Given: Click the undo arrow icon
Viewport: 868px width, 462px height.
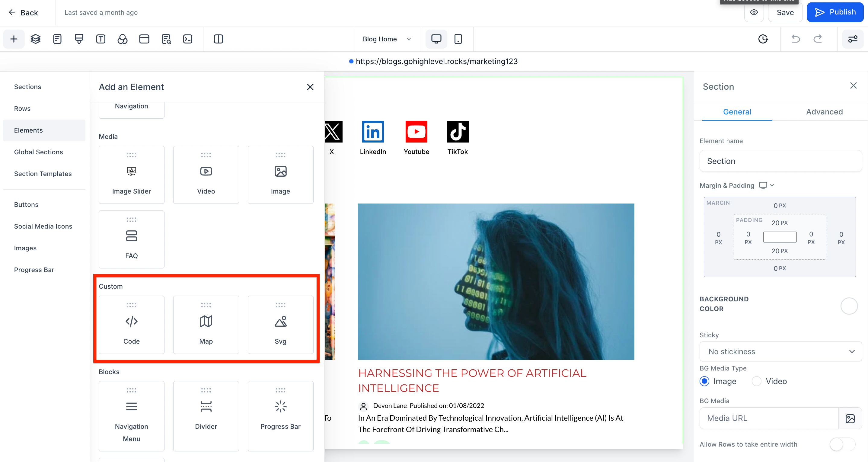Looking at the screenshot, I should point(796,39).
